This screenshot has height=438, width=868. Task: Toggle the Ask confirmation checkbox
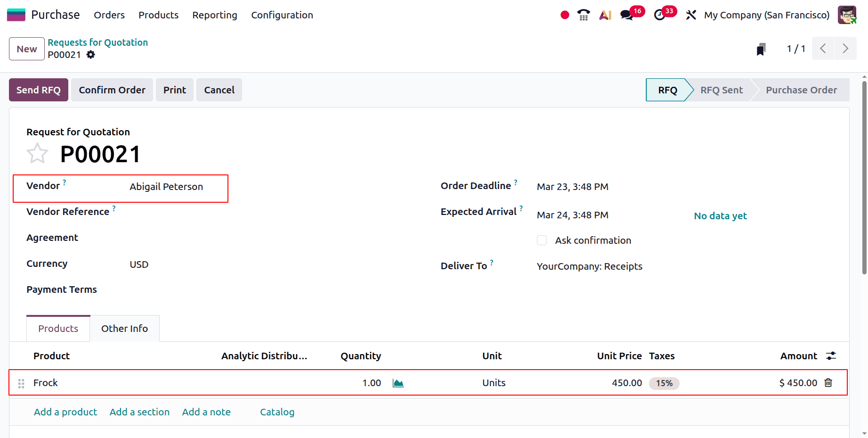(542, 240)
